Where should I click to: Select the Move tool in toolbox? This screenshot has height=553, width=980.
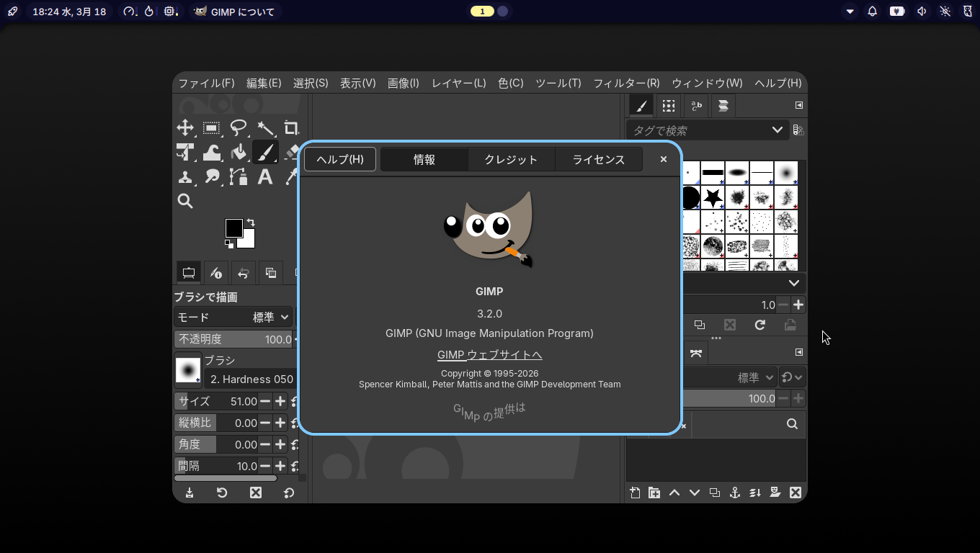185,128
